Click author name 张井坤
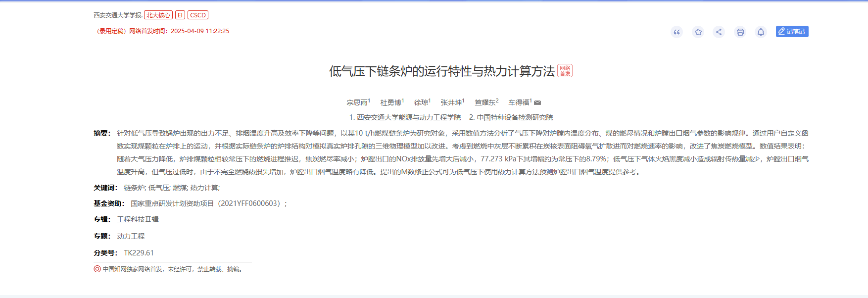Screen dimensions: 868x298 coord(451,102)
